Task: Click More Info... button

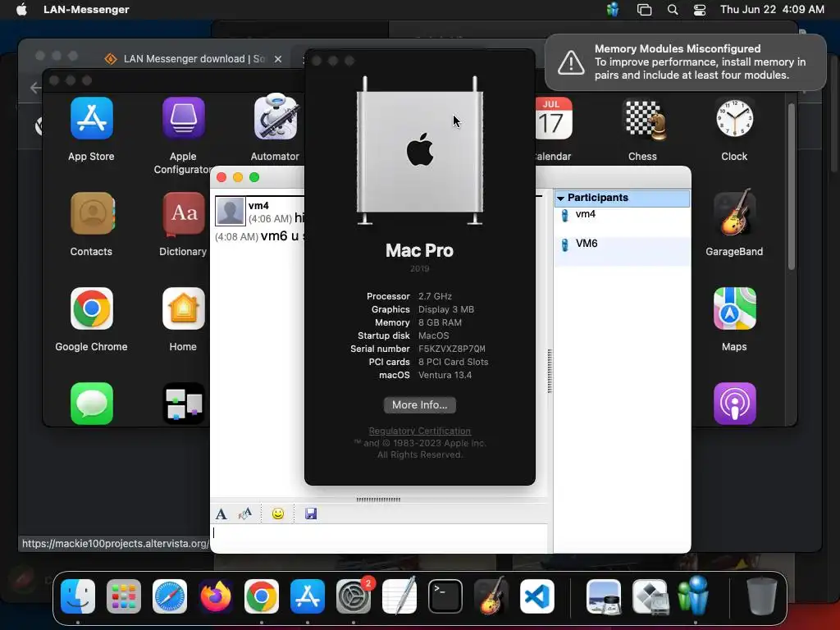Action: (420, 405)
